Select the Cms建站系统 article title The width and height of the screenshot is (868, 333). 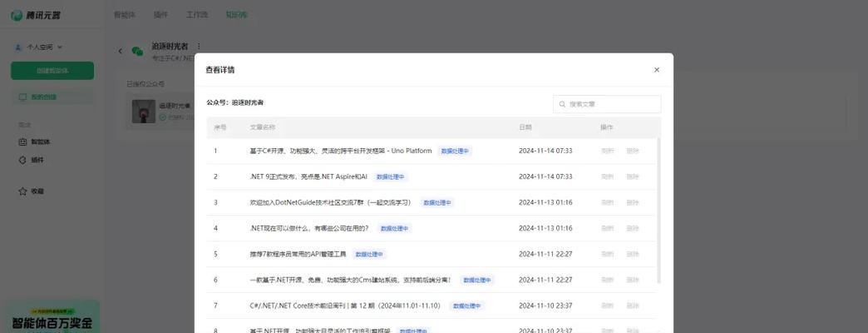click(350, 280)
